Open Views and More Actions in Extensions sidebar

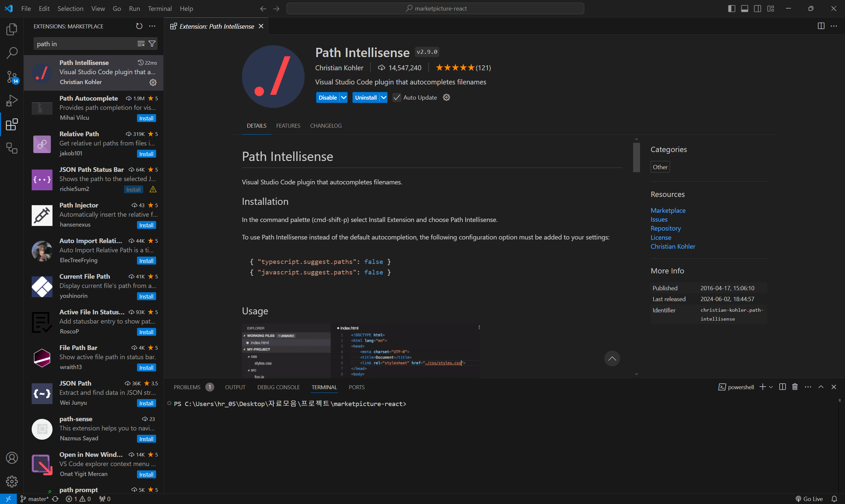coord(152,26)
